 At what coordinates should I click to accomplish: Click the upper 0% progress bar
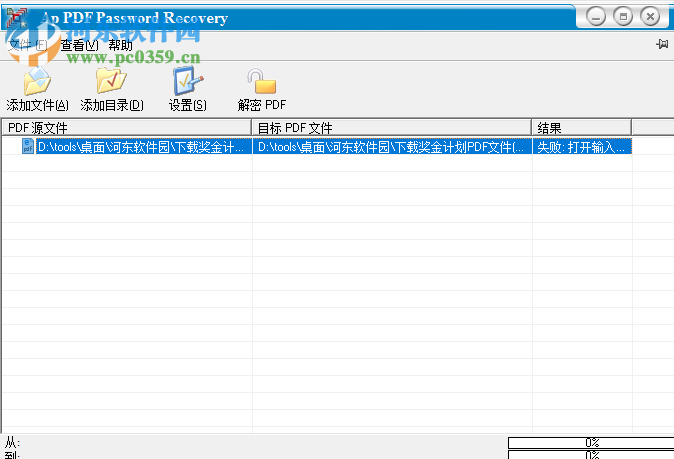point(591,443)
